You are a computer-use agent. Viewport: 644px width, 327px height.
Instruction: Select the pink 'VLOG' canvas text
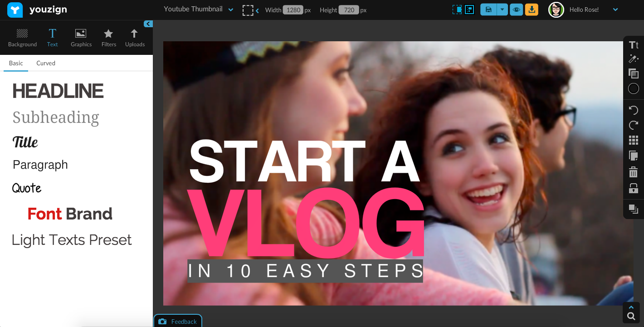(306, 222)
